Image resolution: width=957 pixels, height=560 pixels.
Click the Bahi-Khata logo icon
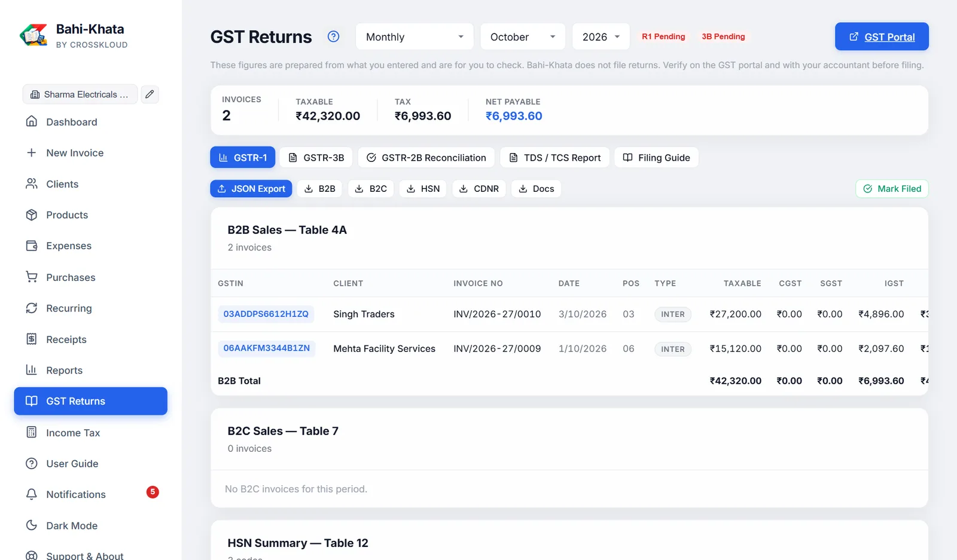click(33, 35)
